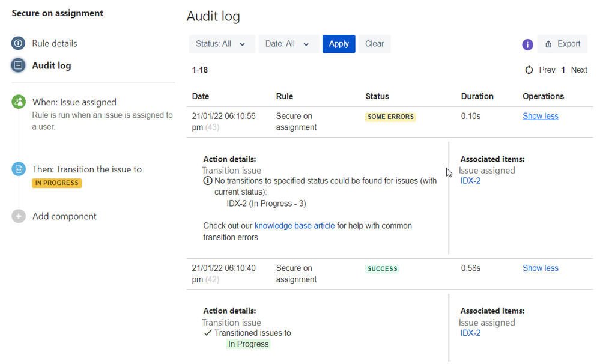The image size is (600, 364).
Task: Click the purple info icon near Export
Action: tap(527, 45)
